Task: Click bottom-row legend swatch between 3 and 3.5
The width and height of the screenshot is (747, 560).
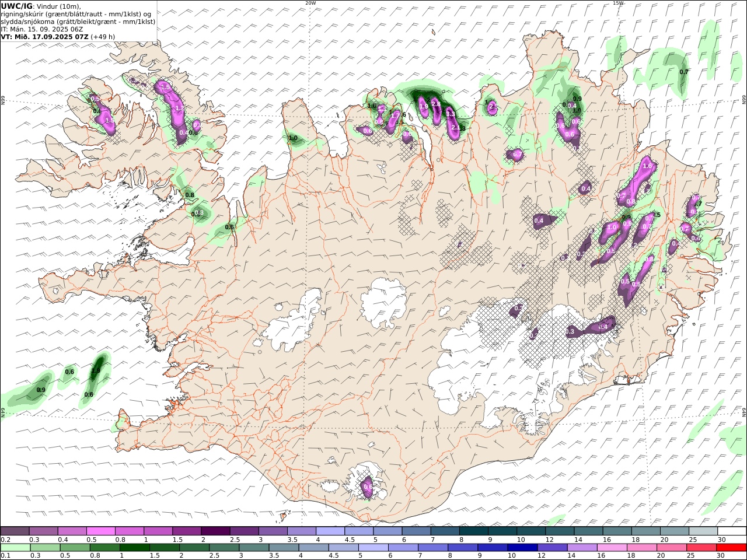Action: [x=254, y=548]
